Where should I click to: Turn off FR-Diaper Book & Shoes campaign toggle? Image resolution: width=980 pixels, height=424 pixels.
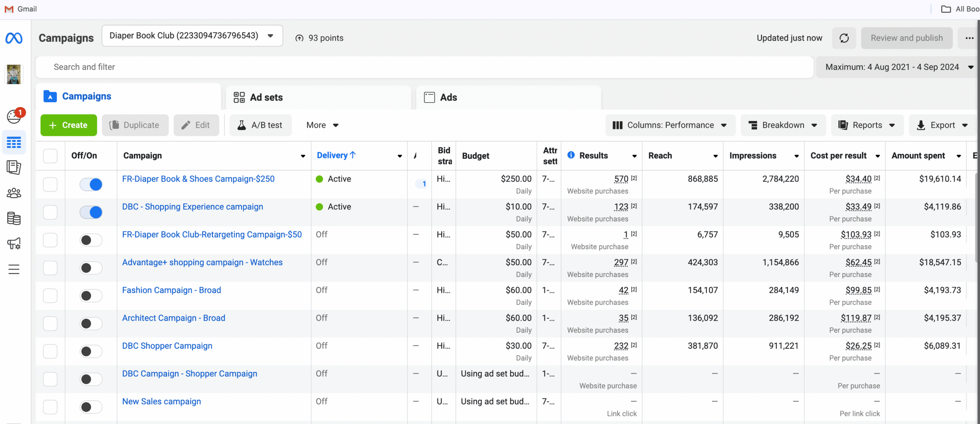coord(91,184)
